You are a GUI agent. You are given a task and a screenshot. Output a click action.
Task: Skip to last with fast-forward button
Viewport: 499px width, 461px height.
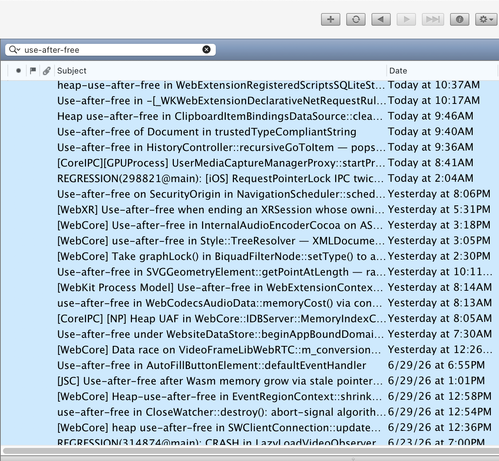click(x=433, y=19)
